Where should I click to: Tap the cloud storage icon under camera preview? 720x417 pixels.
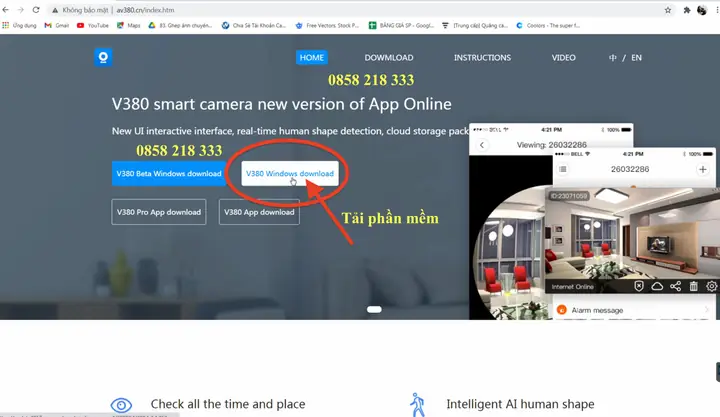coord(657,287)
